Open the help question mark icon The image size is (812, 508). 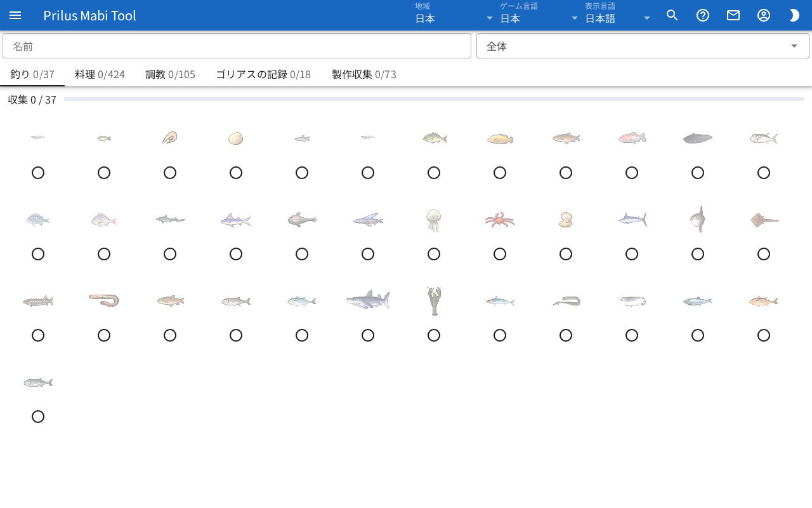pyautogui.click(x=703, y=15)
